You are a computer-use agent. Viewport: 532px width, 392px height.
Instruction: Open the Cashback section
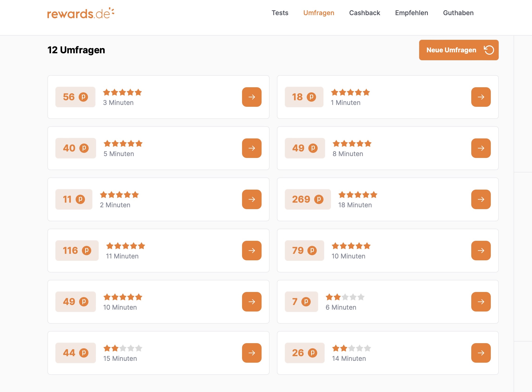pos(364,13)
